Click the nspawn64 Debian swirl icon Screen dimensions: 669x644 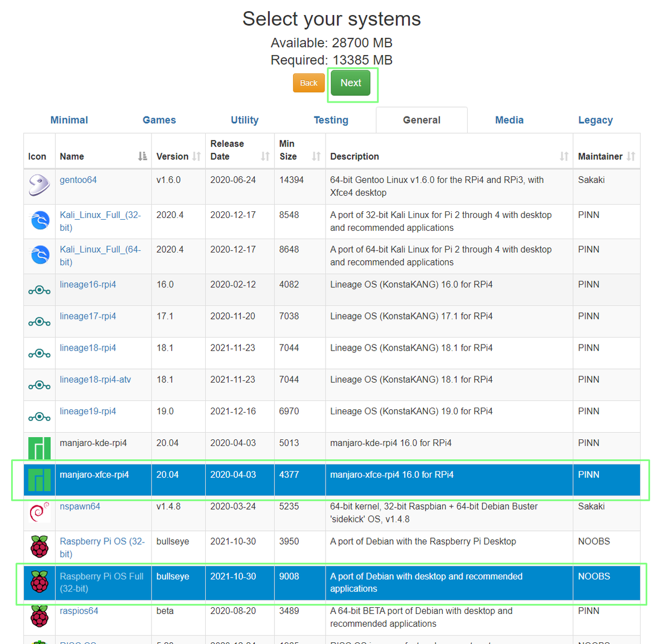click(39, 512)
